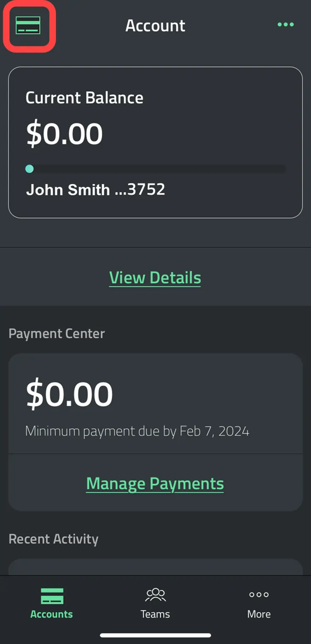The height and width of the screenshot is (644, 311).
Task: Open the three-dot options menu beside Account
Action: 286,25
